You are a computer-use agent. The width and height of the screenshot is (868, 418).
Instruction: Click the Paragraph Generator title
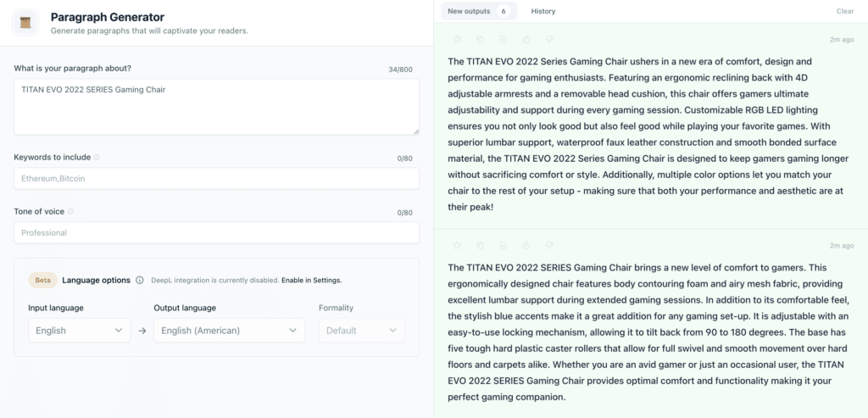[108, 18]
